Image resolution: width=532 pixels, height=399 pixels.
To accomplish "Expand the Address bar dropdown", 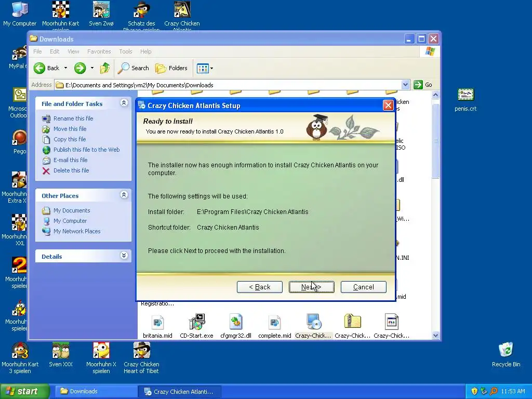I will pyautogui.click(x=405, y=85).
